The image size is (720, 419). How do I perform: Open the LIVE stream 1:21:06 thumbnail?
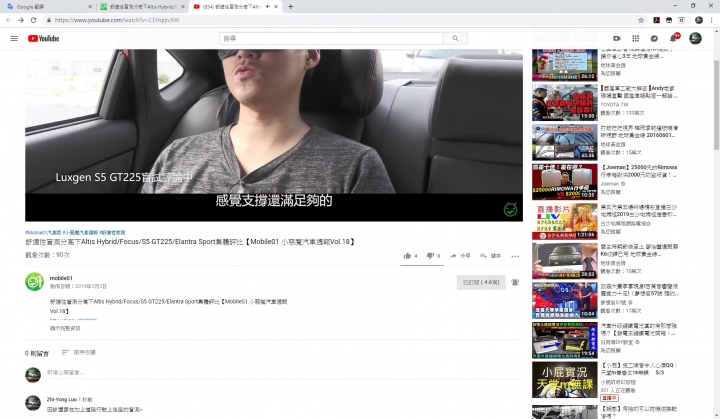click(565, 221)
